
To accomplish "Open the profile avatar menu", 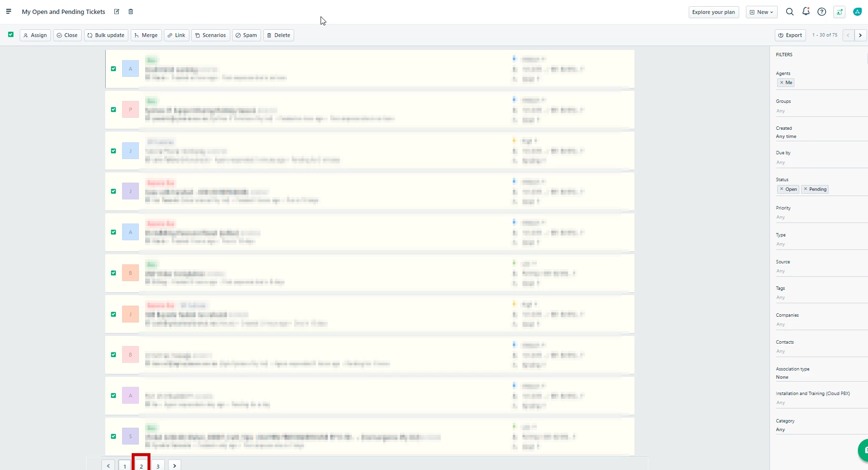I will pos(857,12).
